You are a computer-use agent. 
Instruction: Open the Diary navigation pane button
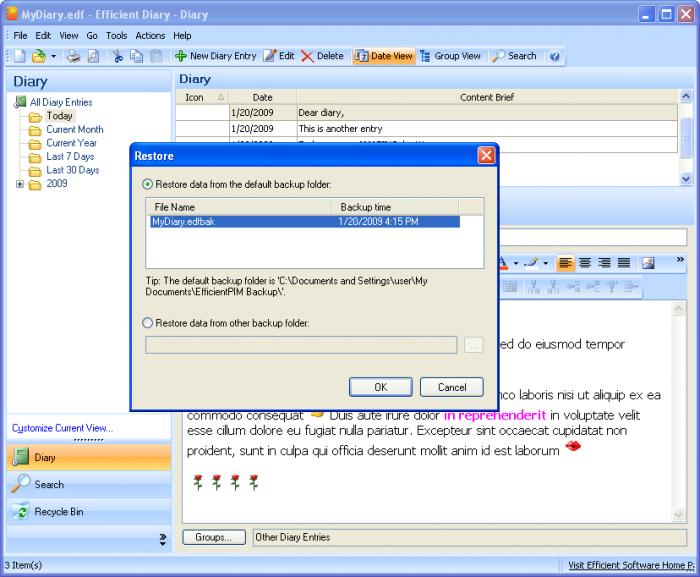point(89,457)
